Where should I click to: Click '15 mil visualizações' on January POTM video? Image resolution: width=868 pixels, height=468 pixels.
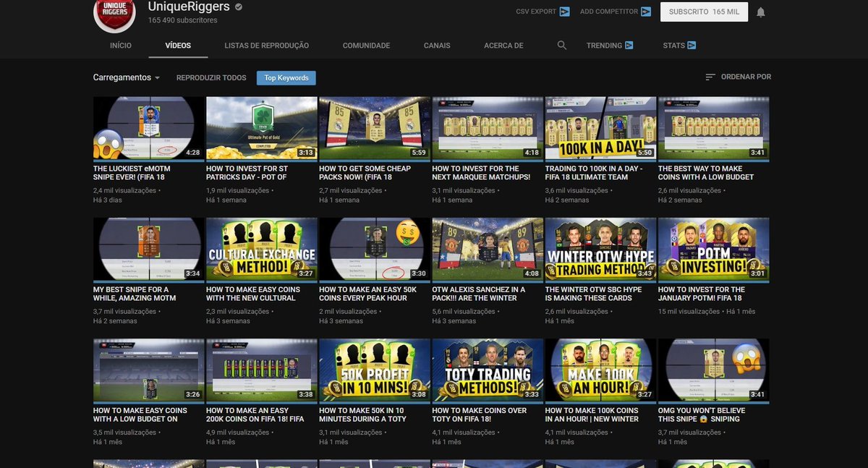(x=689, y=311)
